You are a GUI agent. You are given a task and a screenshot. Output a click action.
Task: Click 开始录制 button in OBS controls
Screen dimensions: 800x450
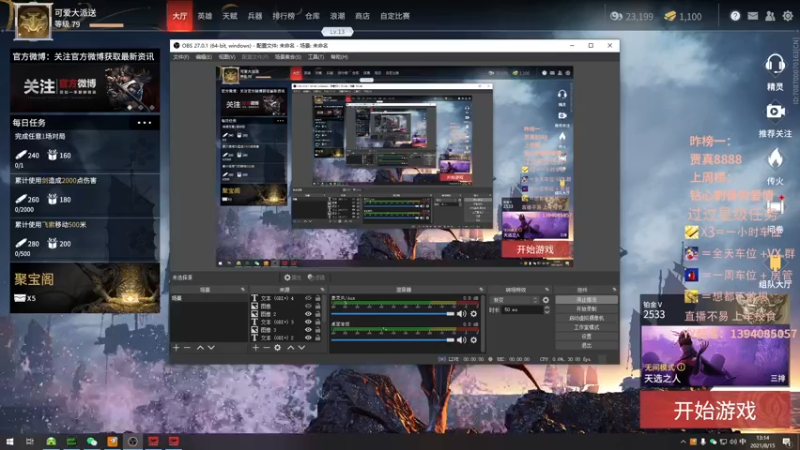click(x=586, y=309)
